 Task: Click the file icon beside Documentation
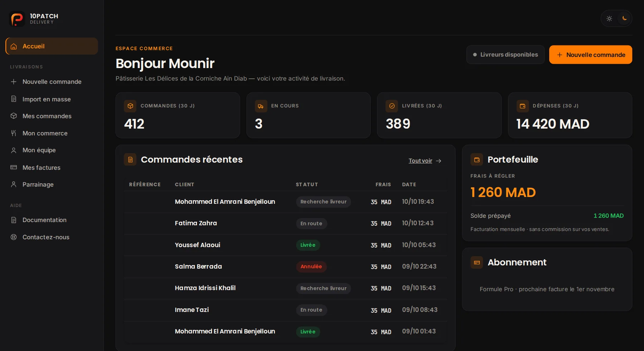click(x=14, y=220)
